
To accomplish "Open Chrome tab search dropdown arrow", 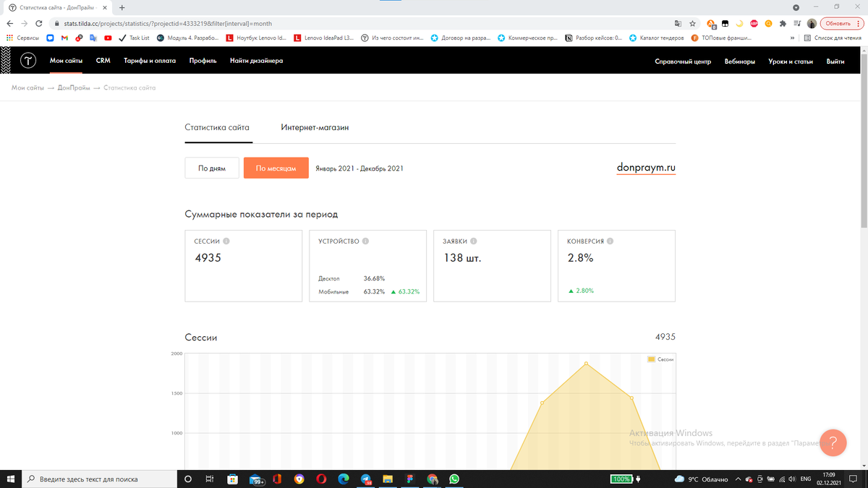I will click(796, 7).
